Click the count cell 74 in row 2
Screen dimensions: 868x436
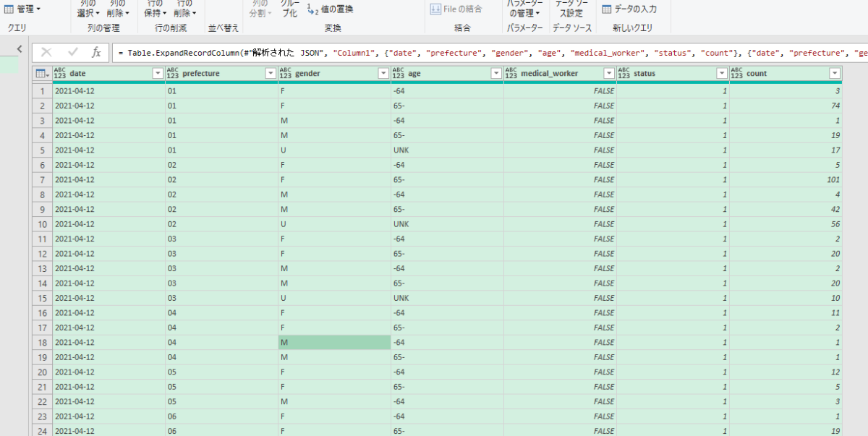tap(786, 106)
